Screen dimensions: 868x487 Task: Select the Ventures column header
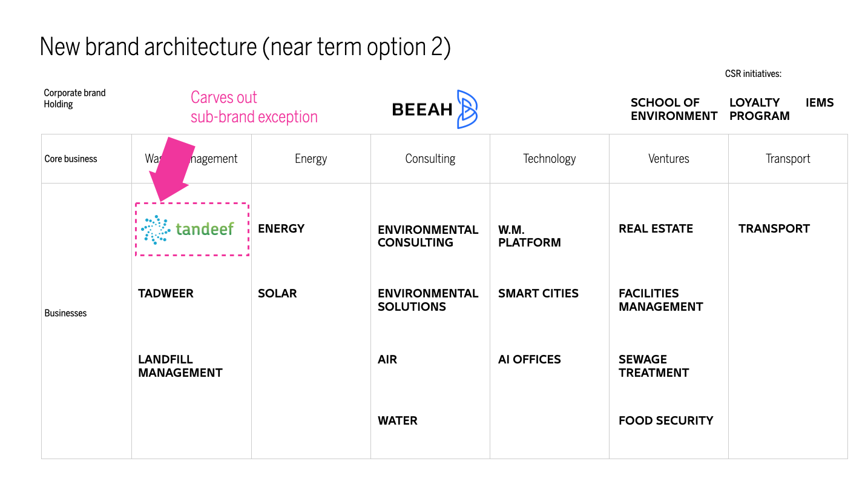[669, 159]
